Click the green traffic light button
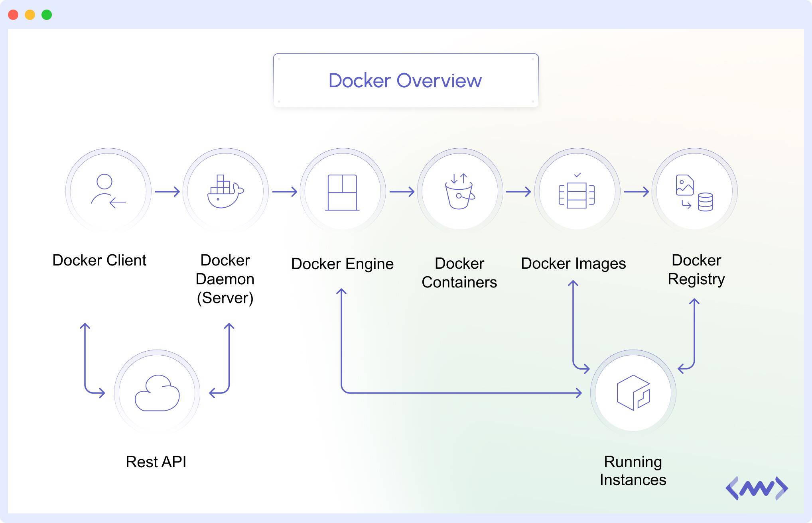The image size is (812, 523). (47, 15)
